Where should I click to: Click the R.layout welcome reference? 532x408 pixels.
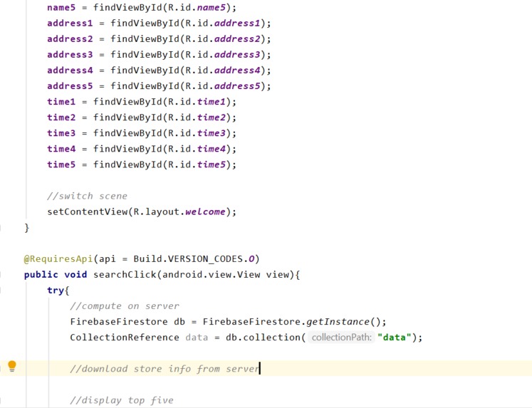205,211
